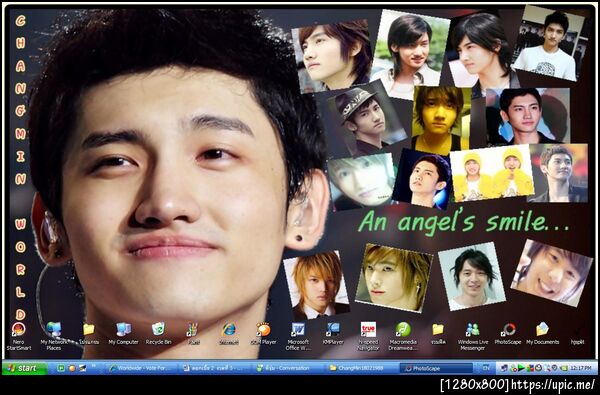The width and height of the screenshot is (600, 395).
Task: Open the Microsoft Office Word shortcut
Action: [298, 336]
